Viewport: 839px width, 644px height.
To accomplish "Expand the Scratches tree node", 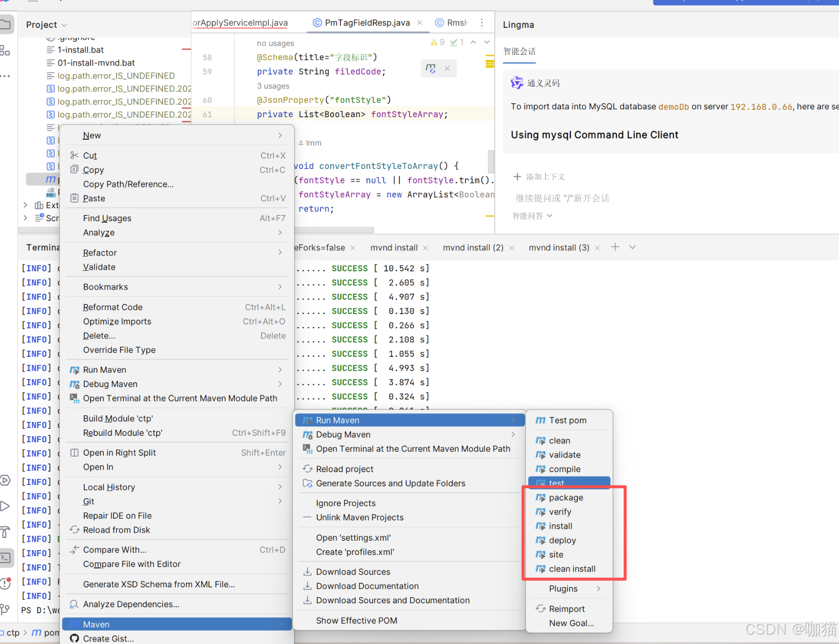I will click(25, 218).
